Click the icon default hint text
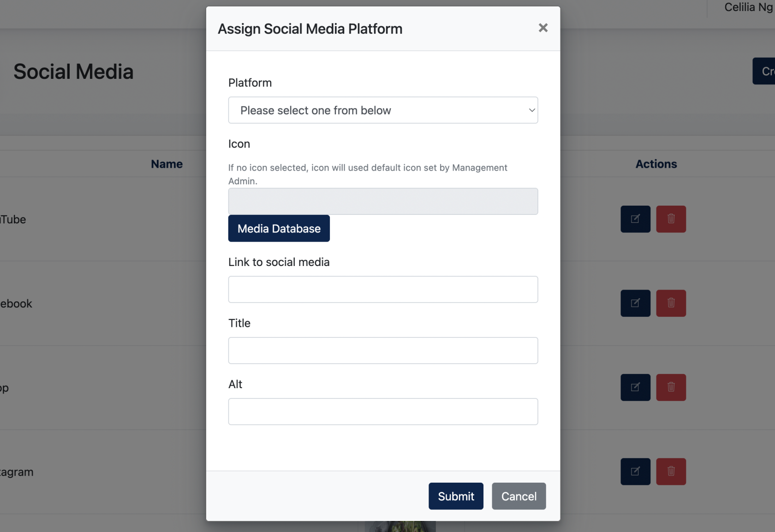The height and width of the screenshot is (532, 775). point(368,174)
